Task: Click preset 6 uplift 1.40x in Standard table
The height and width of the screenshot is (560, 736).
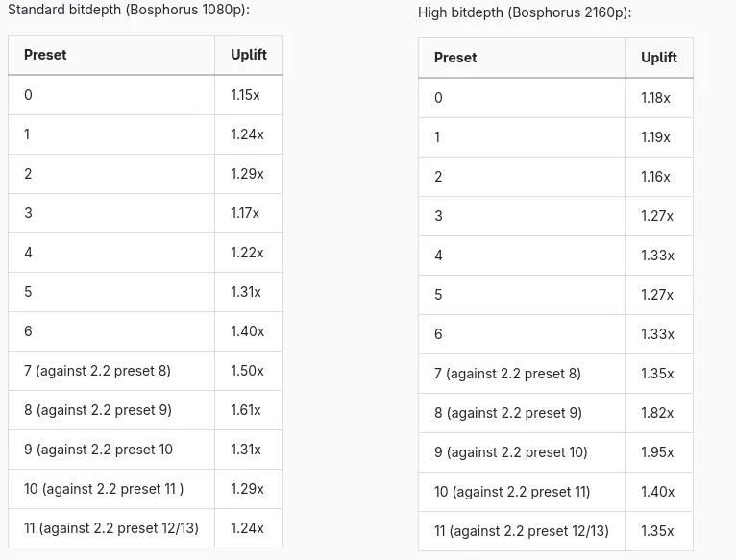Action: [247, 331]
